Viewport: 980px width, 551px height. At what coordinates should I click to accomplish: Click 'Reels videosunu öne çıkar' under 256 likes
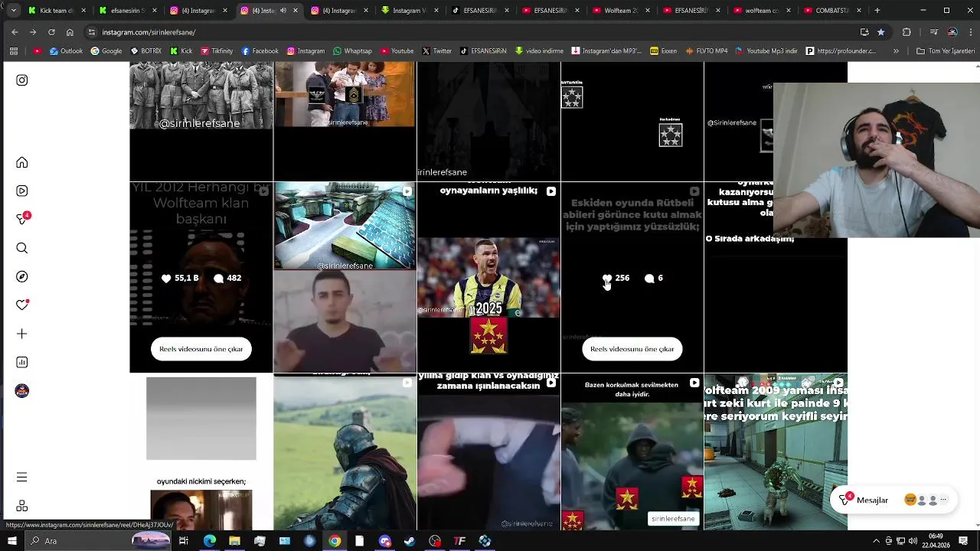[x=632, y=349]
